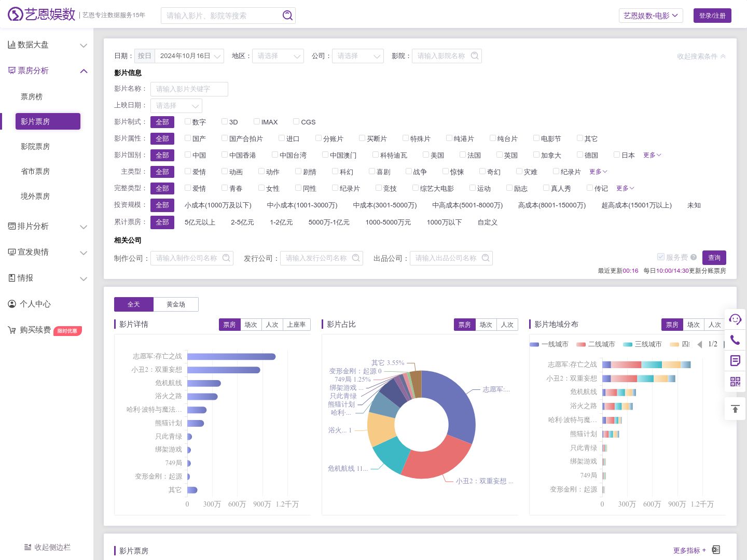Click the 艺恩娱数 logo
This screenshot has width=747, height=560.
41,15
